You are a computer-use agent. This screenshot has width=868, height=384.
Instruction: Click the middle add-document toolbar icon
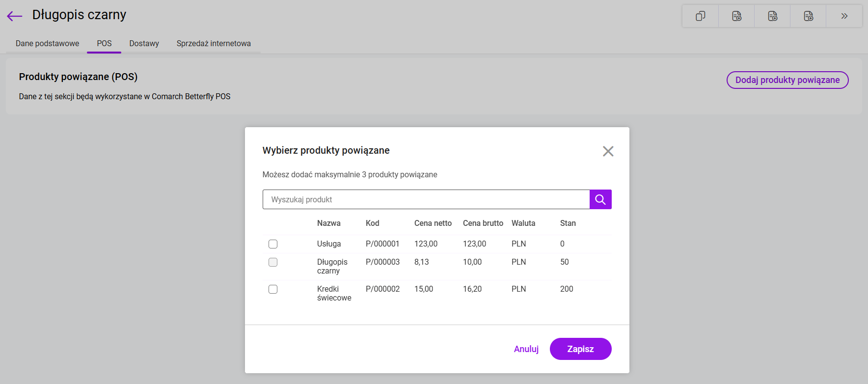pyautogui.click(x=772, y=16)
